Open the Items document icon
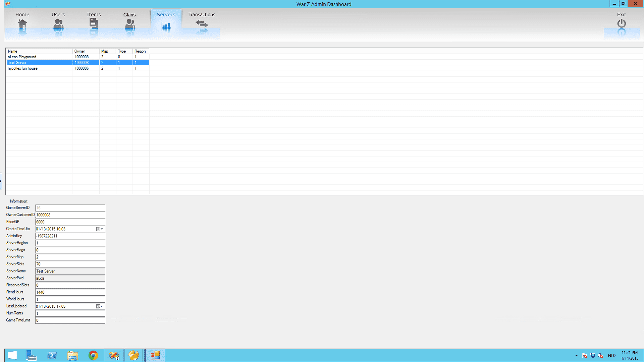This screenshot has height=362, width=644. 94,23
